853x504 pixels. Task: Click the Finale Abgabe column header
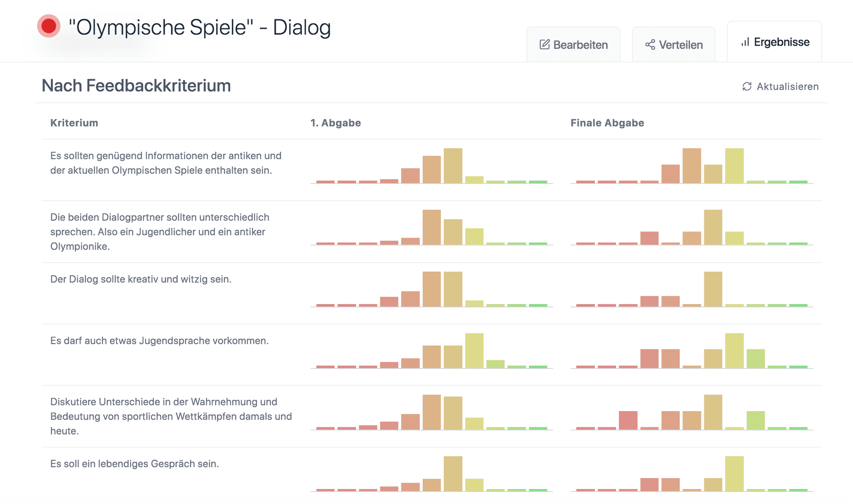607,123
